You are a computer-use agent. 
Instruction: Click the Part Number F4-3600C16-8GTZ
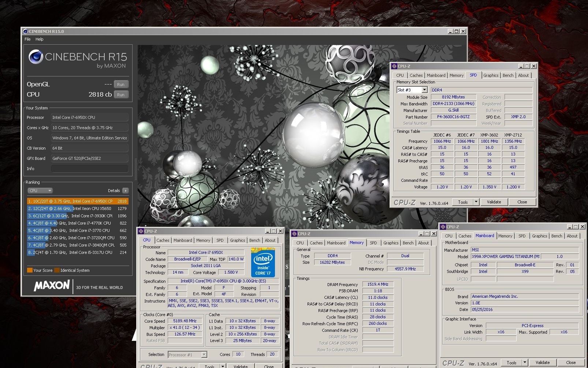453,117
